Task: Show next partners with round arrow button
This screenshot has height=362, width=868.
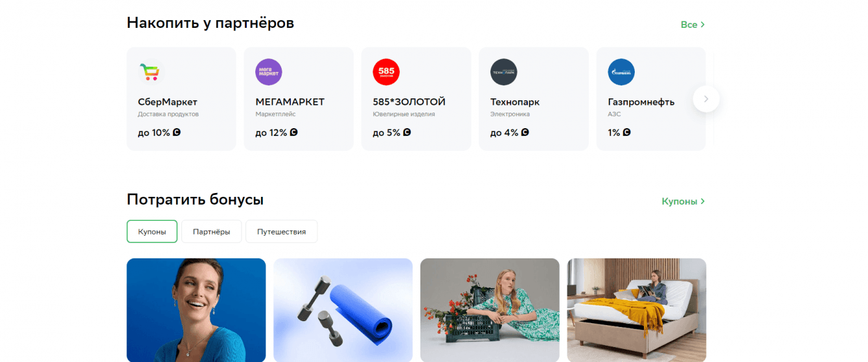Action: (706, 99)
